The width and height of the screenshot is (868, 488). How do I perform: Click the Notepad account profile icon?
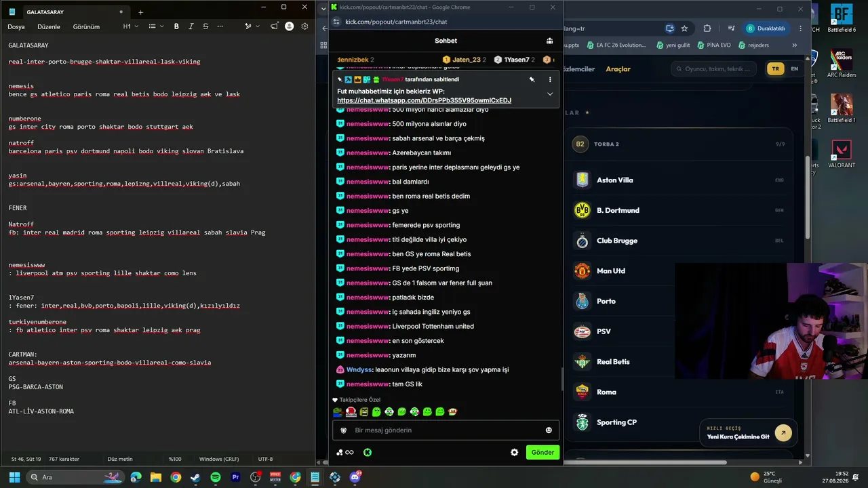tap(290, 26)
